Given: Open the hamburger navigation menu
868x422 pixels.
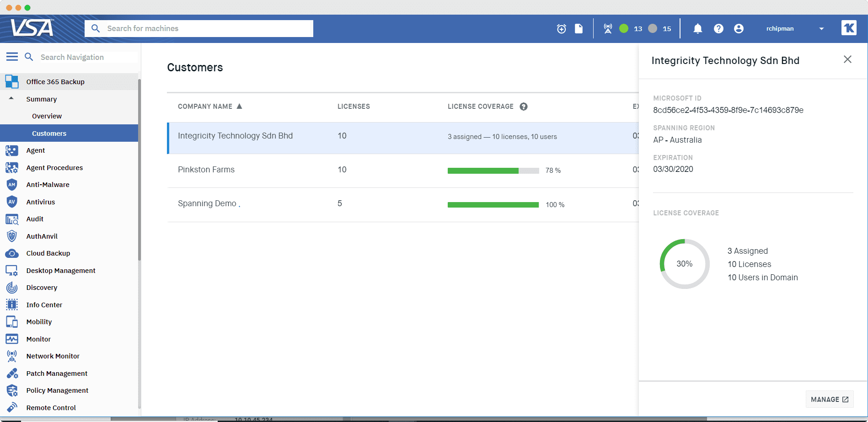Looking at the screenshot, I should click(x=12, y=57).
